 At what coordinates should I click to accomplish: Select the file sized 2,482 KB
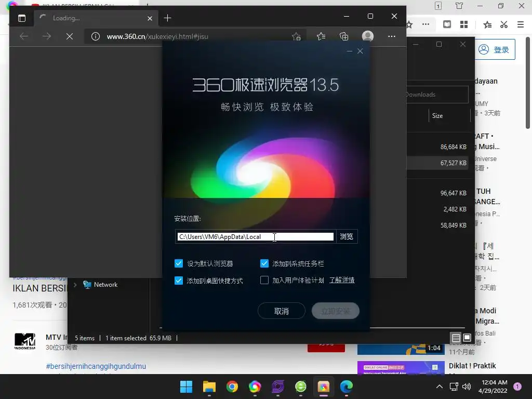[455, 209]
